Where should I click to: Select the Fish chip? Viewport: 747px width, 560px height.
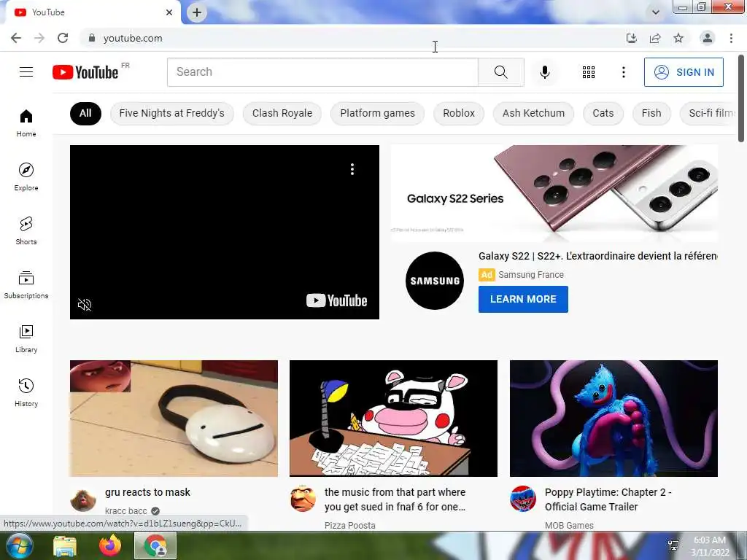[x=651, y=113]
